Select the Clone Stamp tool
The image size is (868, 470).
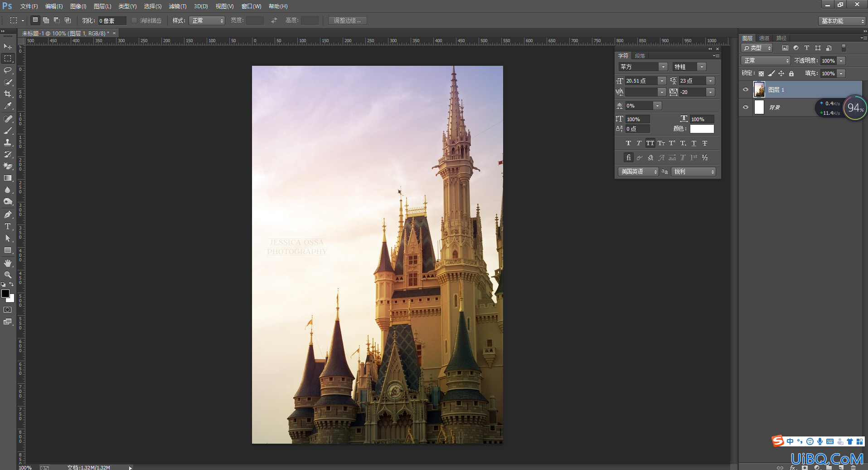pos(8,142)
